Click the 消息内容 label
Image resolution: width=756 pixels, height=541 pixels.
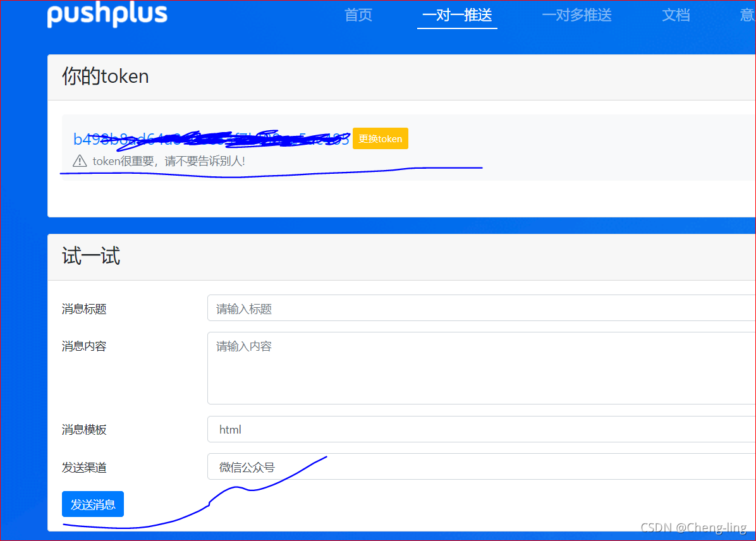click(x=84, y=346)
